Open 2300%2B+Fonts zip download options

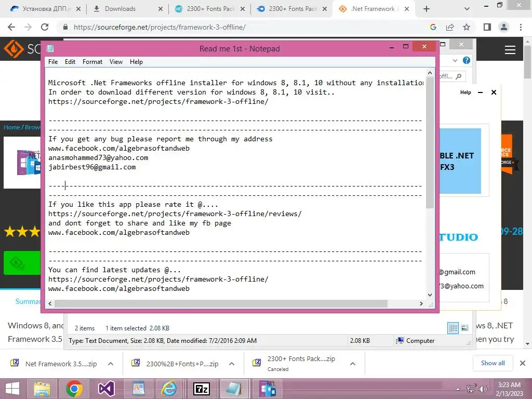pos(232,364)
